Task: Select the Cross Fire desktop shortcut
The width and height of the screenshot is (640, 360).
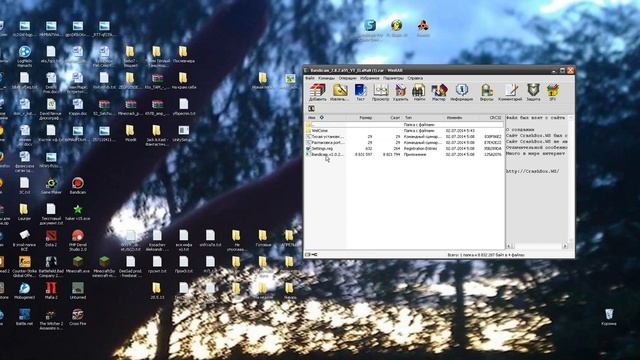Action: coord(78,317)
